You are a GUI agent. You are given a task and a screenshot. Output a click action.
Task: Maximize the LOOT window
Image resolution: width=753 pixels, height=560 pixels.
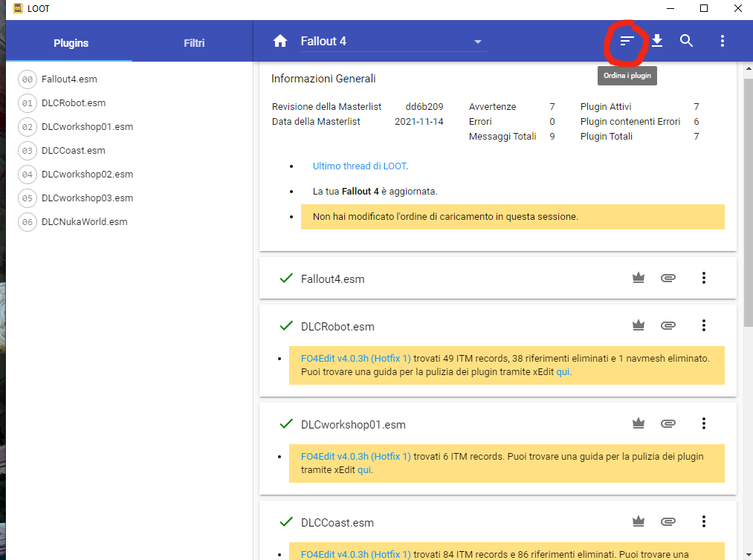[703, 8]
